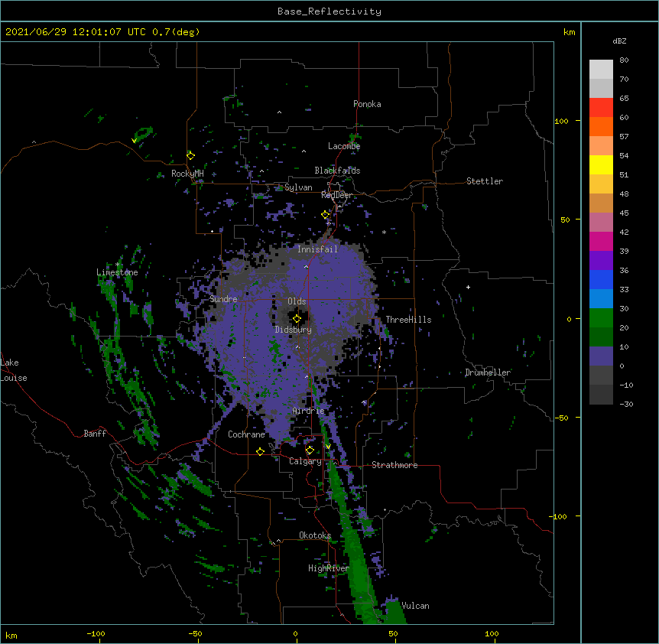659x644 pixels.
Task: Click the Lacombe city label
Action: (344, 146)
